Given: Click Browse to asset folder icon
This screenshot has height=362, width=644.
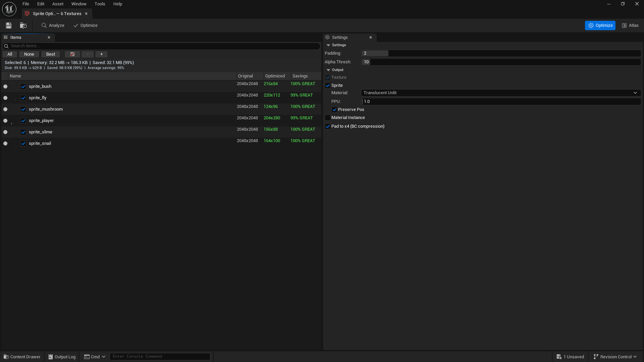Looking at the screenshot, I should pos(23,25).
